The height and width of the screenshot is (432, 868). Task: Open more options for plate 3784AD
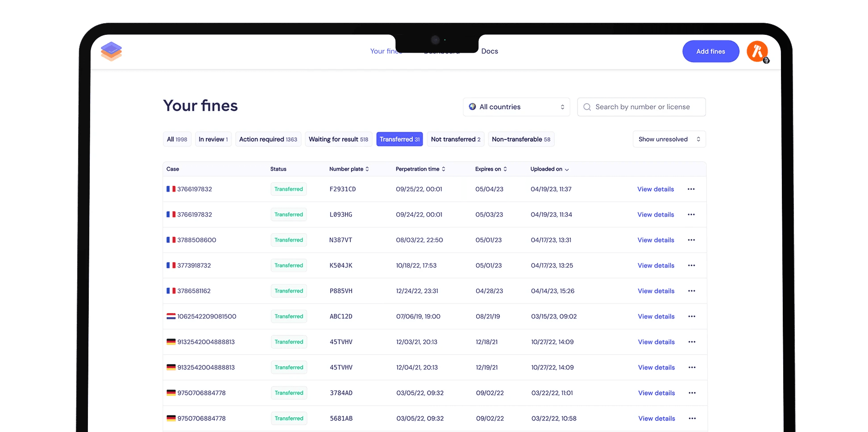[x=692, y=393]
